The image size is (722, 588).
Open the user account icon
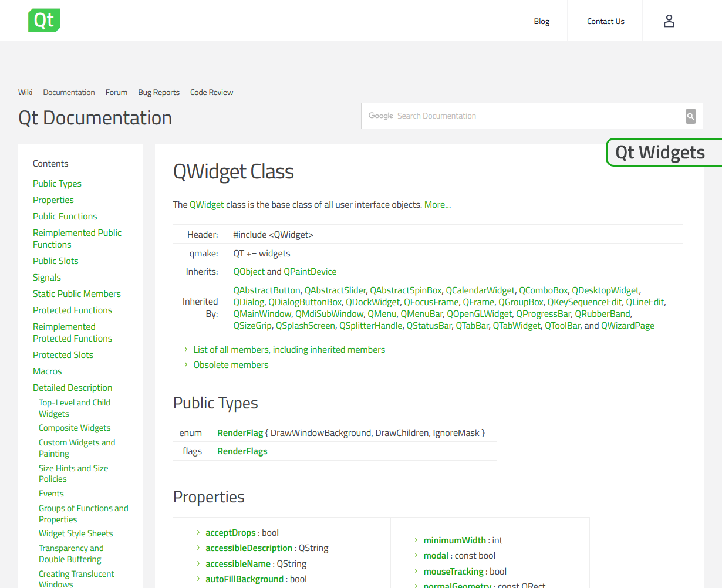pos(669,21)
